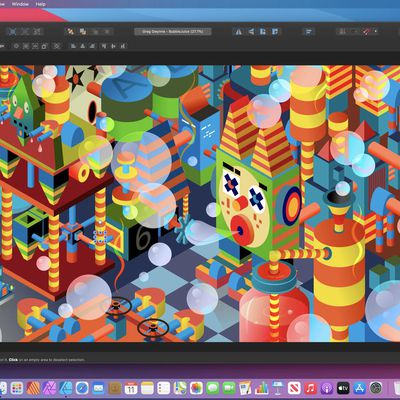The height and width of the screenshot is (400, 400).
Task: Open Affinity Designer from the Dock
Action: (x=66, y=388)
